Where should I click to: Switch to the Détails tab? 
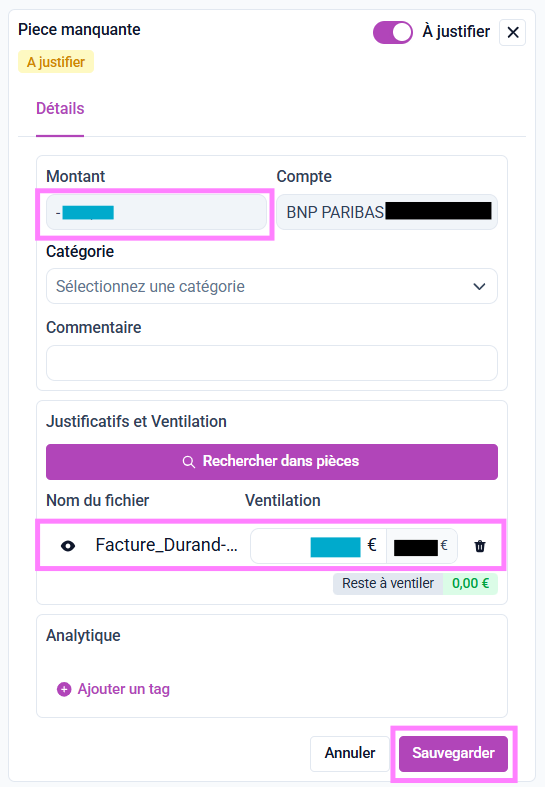pos(60,108)
